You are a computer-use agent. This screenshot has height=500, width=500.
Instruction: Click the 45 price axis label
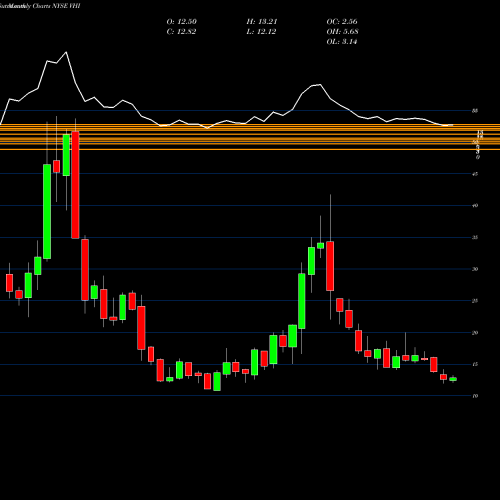tap(475, 174)
